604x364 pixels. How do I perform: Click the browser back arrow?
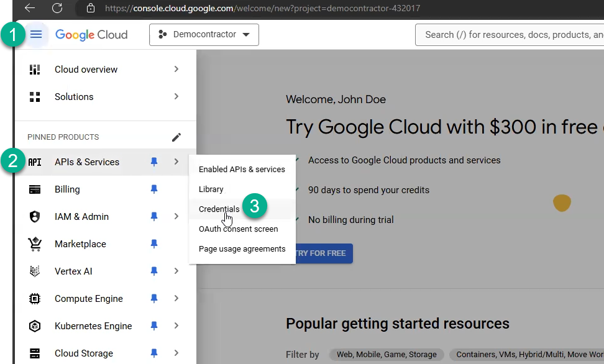pos(30,7)
